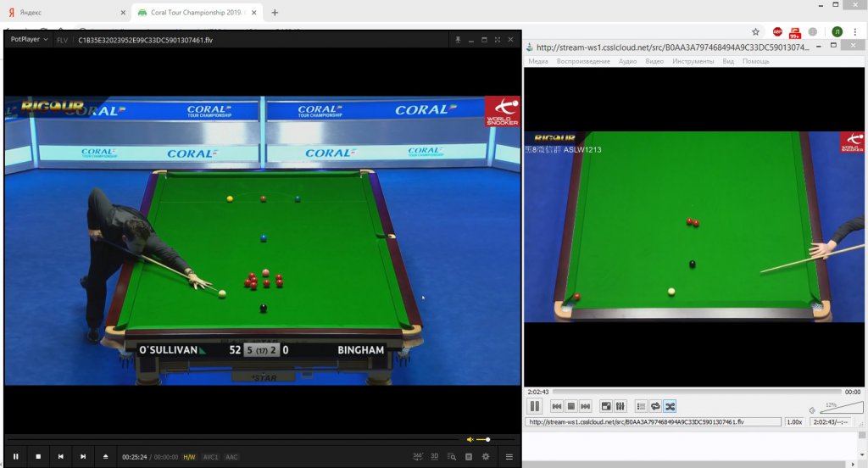Switch to Яндекс browser tab
The width and height of the screenshot is (868, 468).
(x=66, y=12)
